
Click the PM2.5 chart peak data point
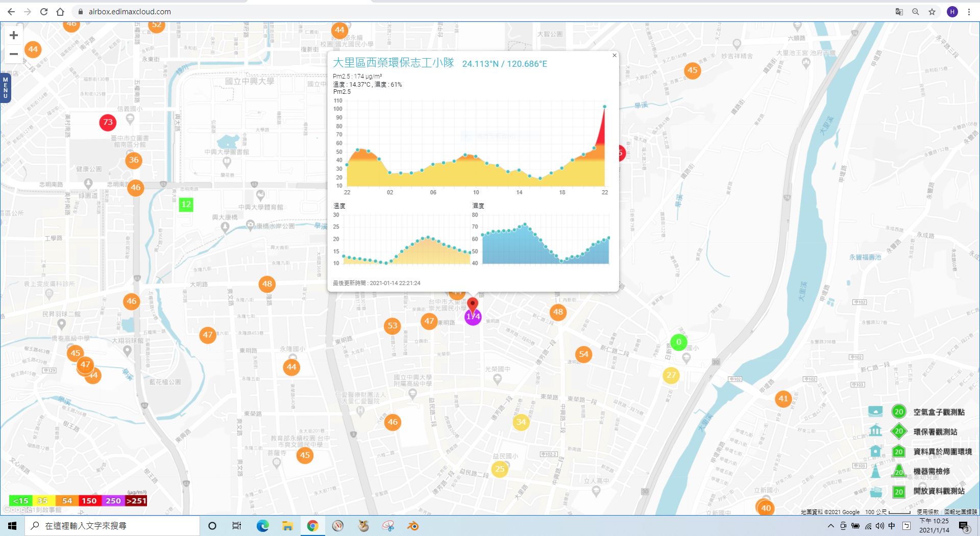pyautogui.click(x=605, y=107)
